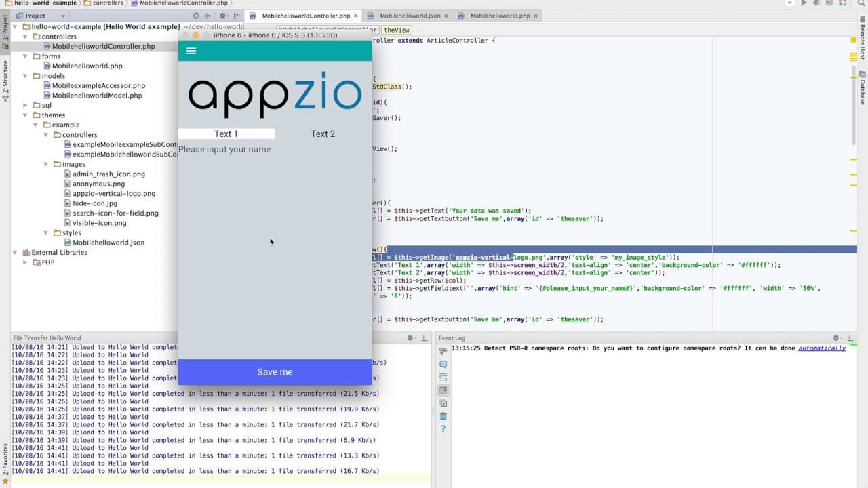Image resolution: width=868 pixels, height=488 pixels.
Task: Close the Mobilehelloworld.php editor tab
Action: click(536, 16)
